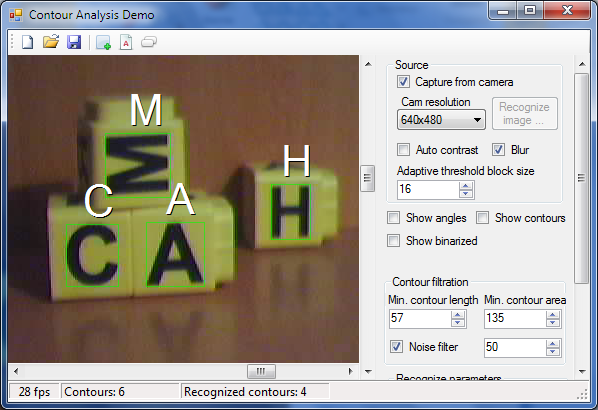Click the image view scroll right arrow
The height and width of the screenshot is (410, 598).
coord(350,371)
